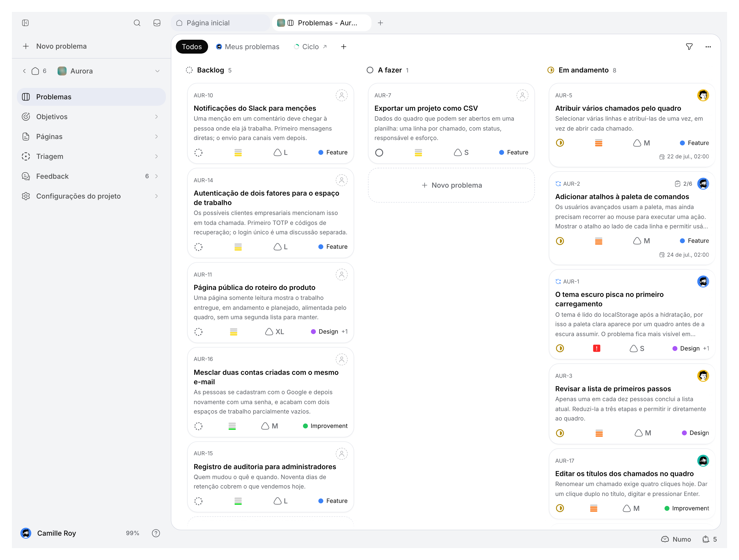Open the assignee avatar on AUR-5

click(x=703, y=96)
